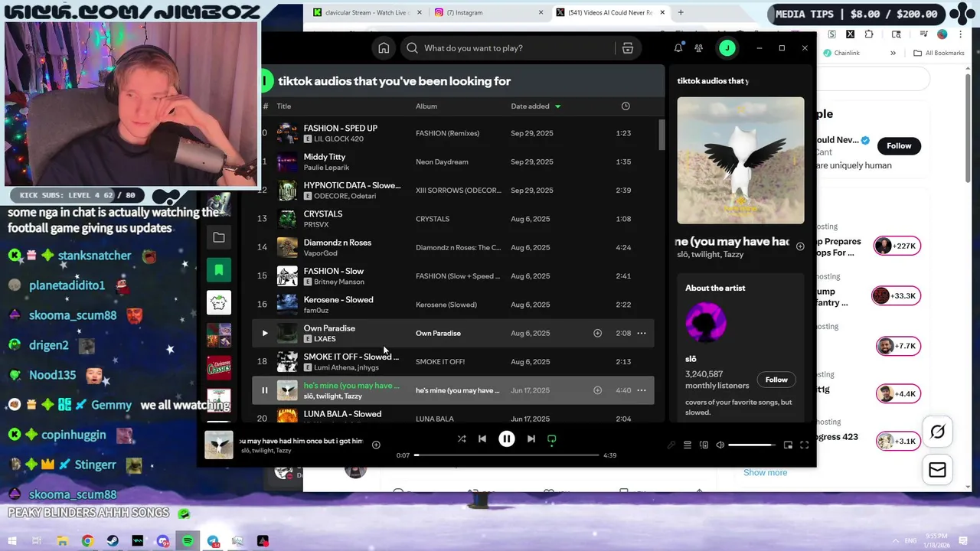Image resolution: width=980 pixels, height=551 pixels.
Task: Add song from Now Playing panel plus icon
Action: tap(800, 246)
